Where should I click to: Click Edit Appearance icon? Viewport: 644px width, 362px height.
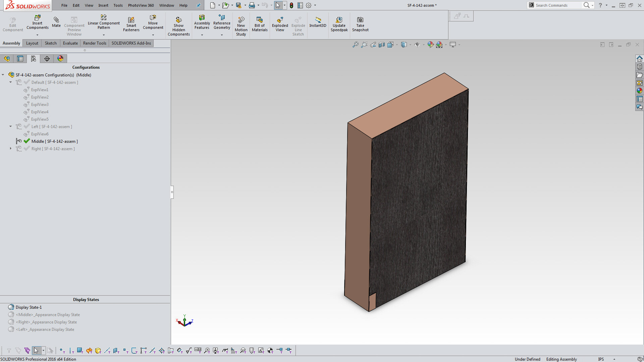(x=430, y=45)
